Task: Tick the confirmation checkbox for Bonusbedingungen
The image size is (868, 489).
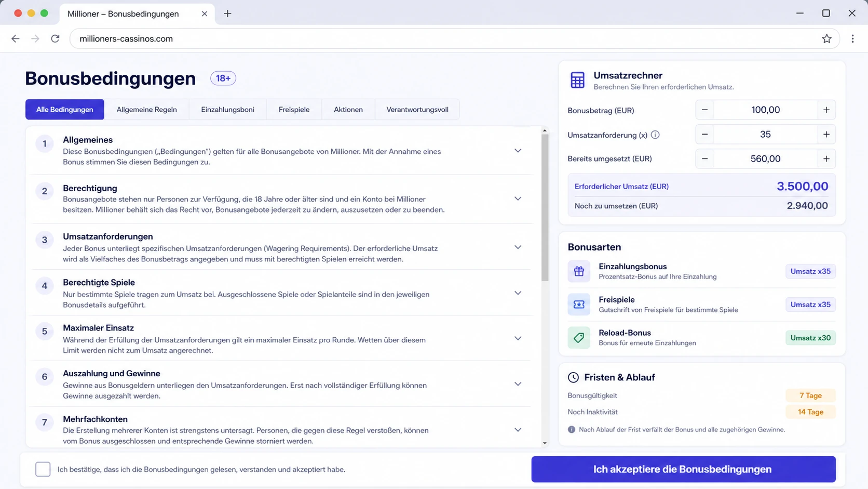Action: 43,469
